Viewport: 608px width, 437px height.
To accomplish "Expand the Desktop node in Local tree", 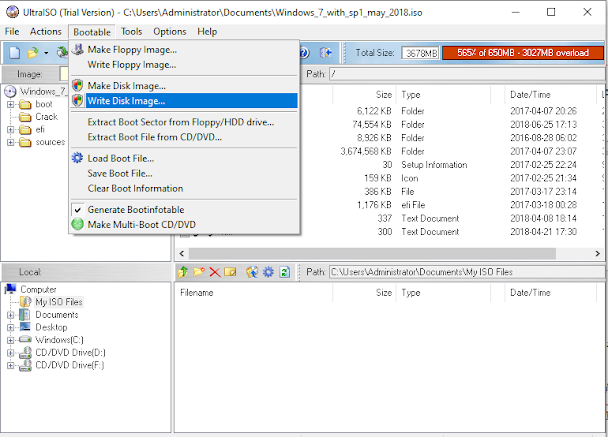I will click(10, 327).
